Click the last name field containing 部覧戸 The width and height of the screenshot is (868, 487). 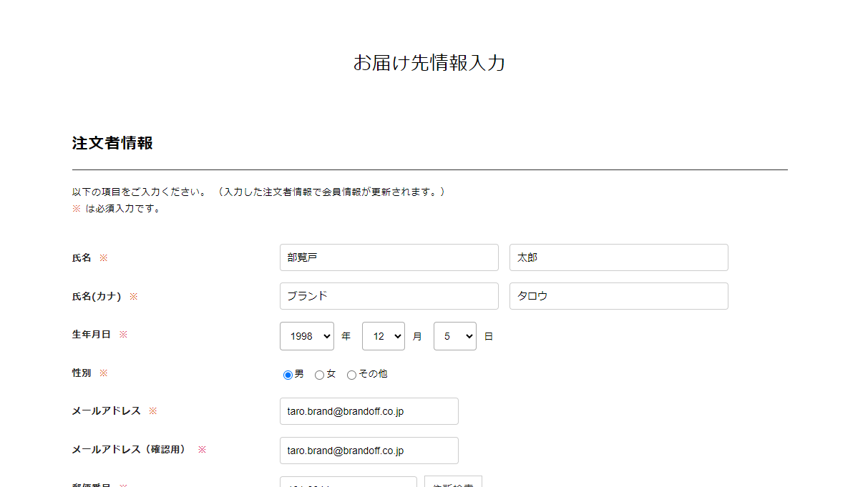pyautogui.click(x=389, y=257)
